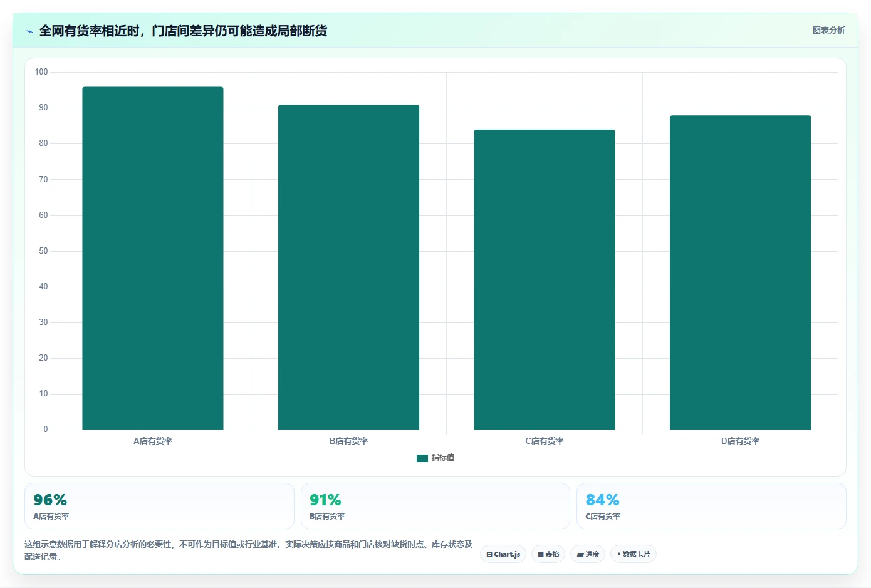This screenshot has height=588, width=871.
Task: Toggle the 指标值 legend color swatch
Action: pos(422,458)
